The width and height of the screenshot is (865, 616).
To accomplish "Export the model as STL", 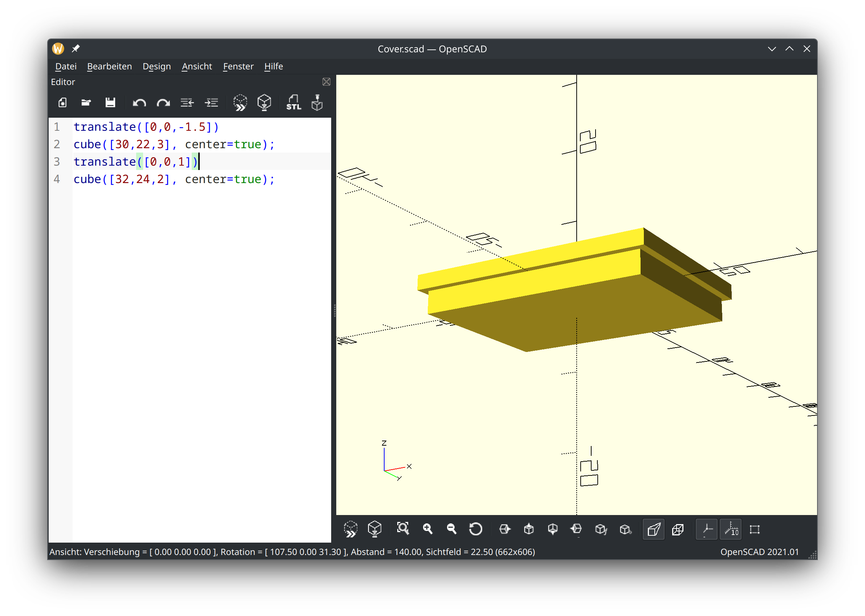I will (294, 103).
